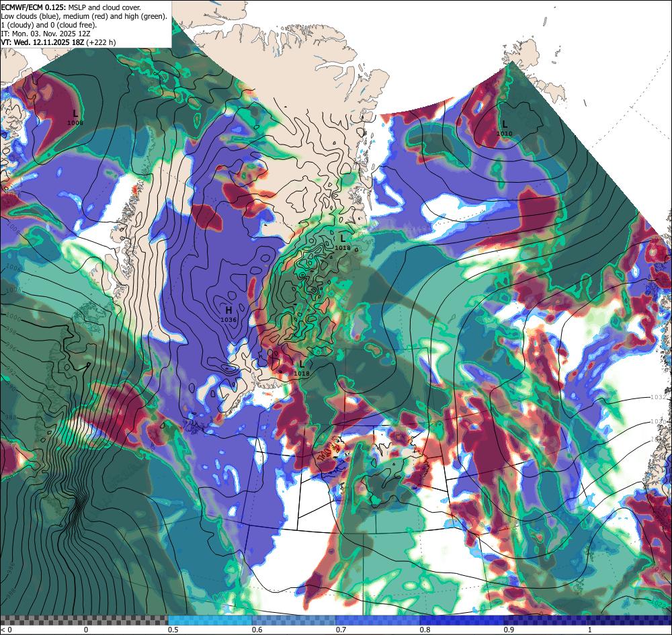This screenshot has width=672, height=635.
Task: Click the '0.5' legend scale label
Action: (173, 630)
